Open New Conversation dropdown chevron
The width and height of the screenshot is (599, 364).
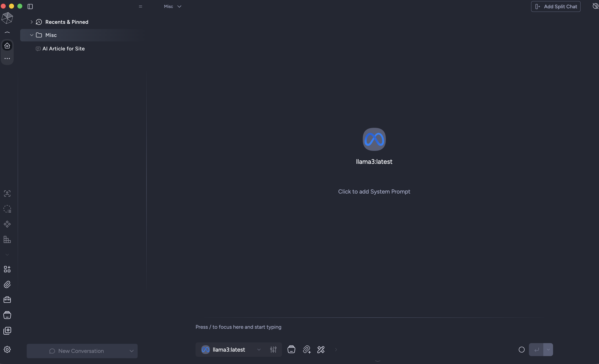(132, 351)
